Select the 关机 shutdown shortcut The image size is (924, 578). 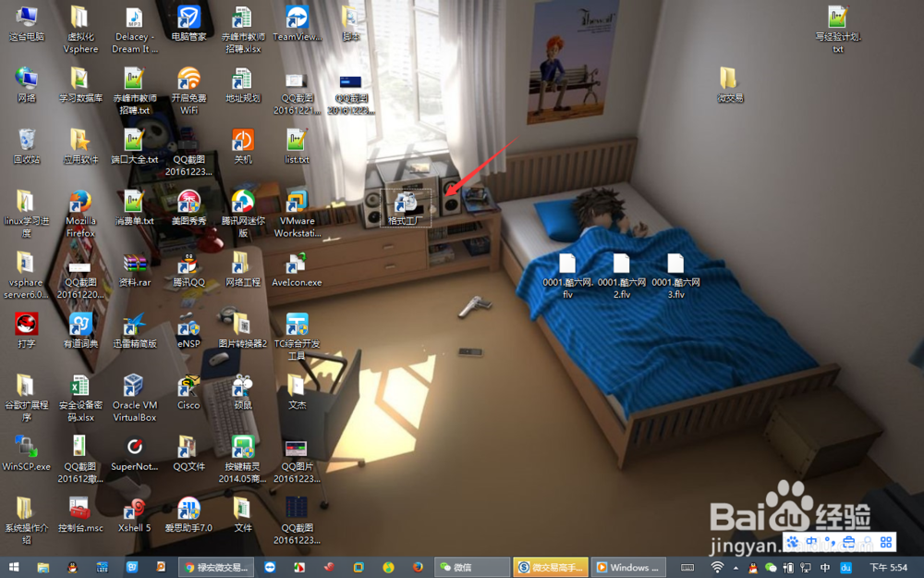[243, 146]
